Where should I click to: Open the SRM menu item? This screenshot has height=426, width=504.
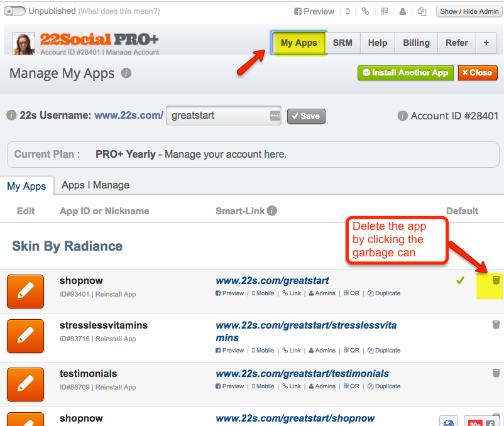coord(342,43)
